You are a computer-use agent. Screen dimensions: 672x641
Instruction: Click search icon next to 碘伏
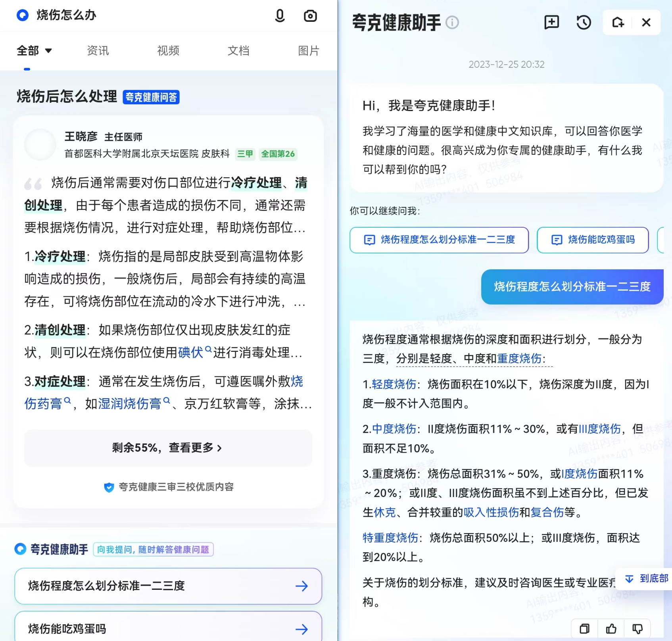click(208, 349)
